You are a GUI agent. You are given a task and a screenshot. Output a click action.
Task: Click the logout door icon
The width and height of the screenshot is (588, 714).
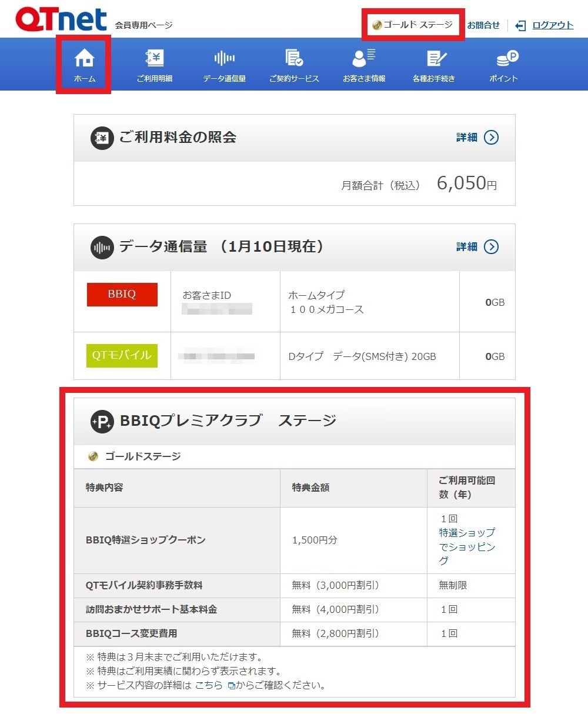[520, 25]
